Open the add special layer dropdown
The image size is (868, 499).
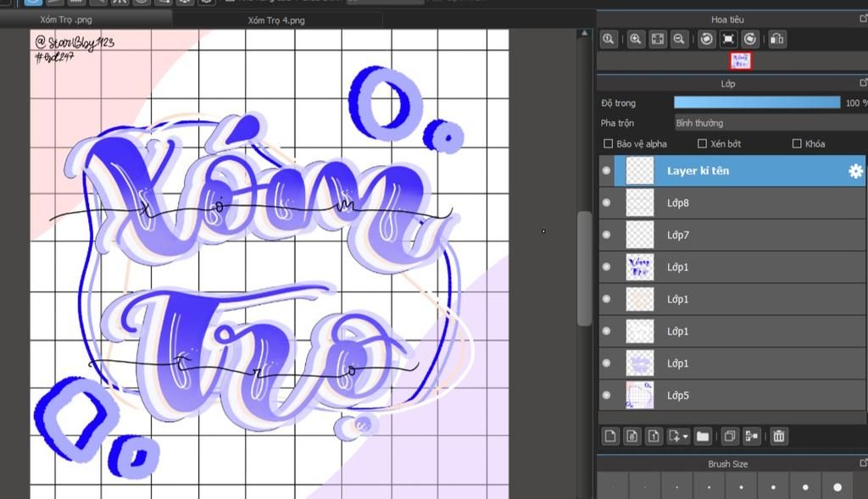(x=678, y=436)
